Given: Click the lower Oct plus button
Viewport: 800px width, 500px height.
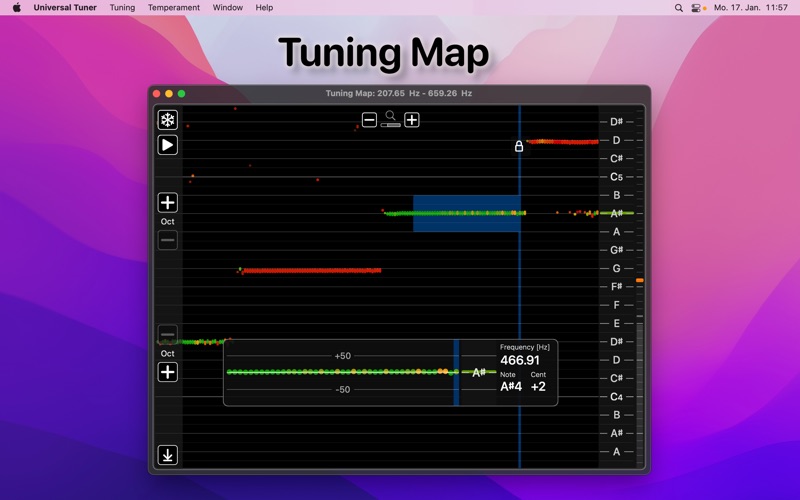Looking at the screenshot, I should click(x=167, y=372).
